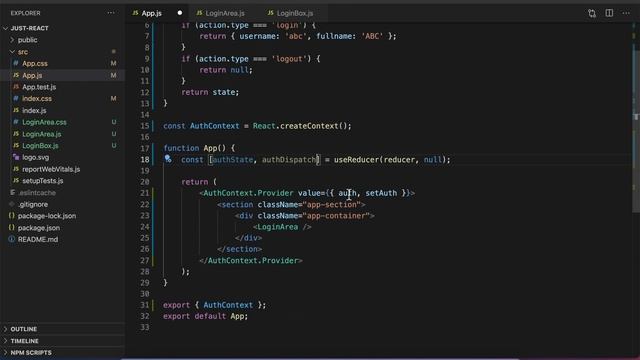Open LoginArea.css in the explorer
This screenshot has height=360, width=640.
coord(44,122)
